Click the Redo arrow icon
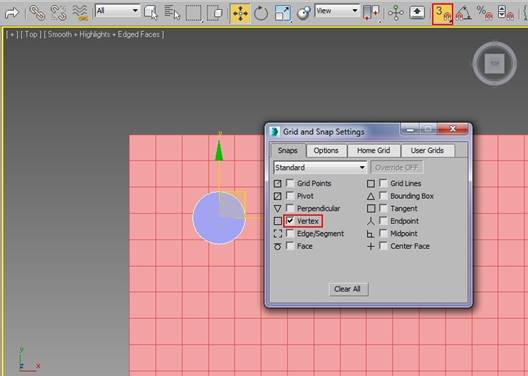 coord(12,13)
